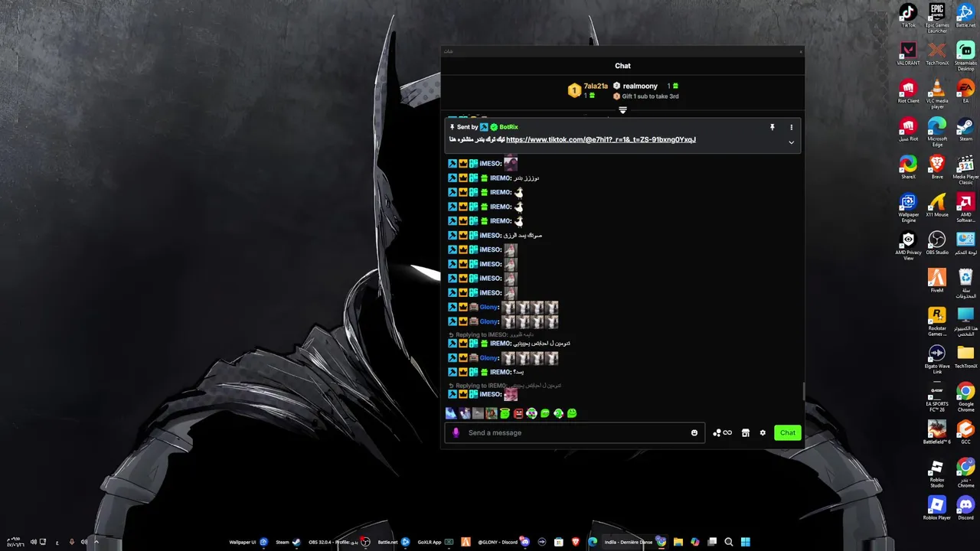Open Rockstar Games desktop icon
This screenshot has height=551, width=980.
point(937,321)
